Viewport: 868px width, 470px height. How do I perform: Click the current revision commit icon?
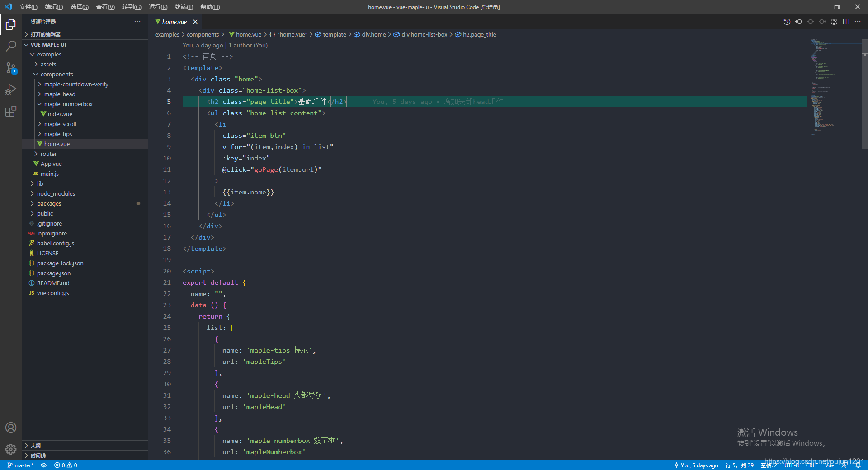tap(811, 22)
